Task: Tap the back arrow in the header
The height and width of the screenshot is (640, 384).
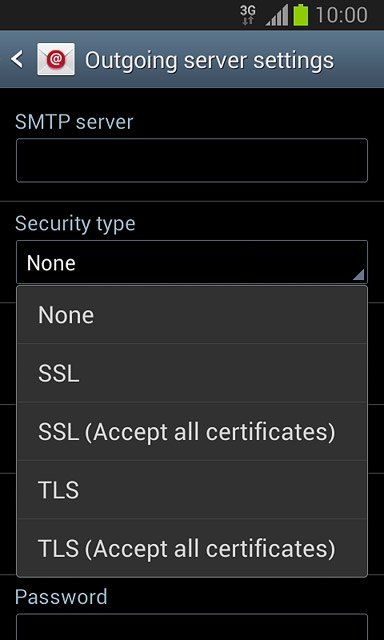Action: click(17, 60)
